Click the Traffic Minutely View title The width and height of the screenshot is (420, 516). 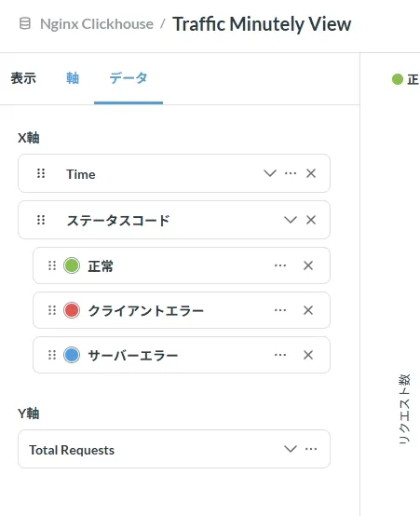262,24
